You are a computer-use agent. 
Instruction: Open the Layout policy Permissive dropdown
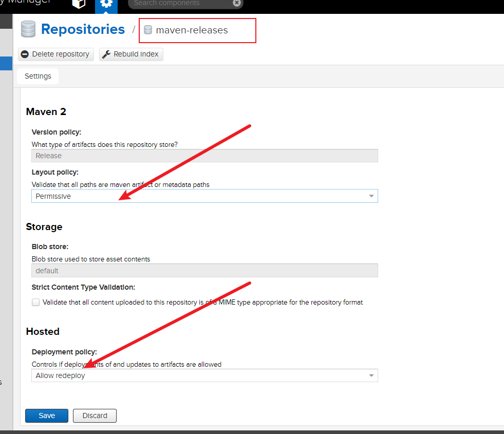[x=204, y=196]
